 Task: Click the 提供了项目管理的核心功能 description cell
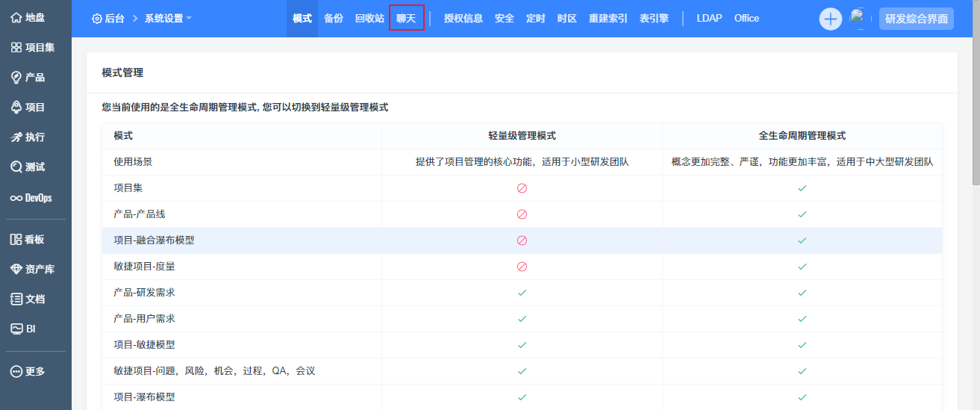tap(522, 161)
